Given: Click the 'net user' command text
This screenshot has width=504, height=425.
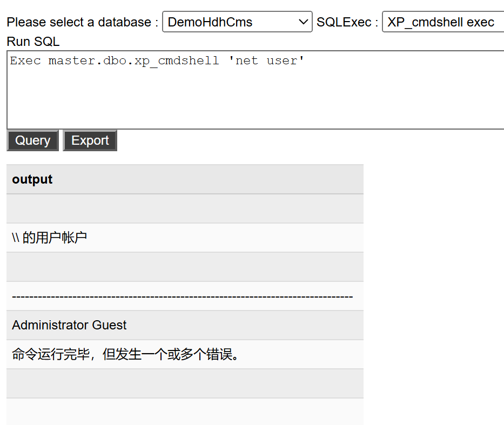Looking at the screenshot, I should [267, 61].
